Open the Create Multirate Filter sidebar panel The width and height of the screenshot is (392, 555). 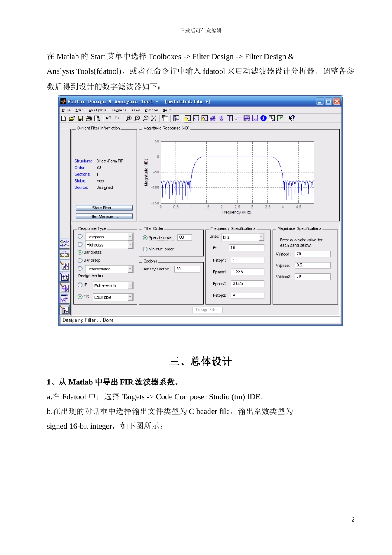pos(64,243)
